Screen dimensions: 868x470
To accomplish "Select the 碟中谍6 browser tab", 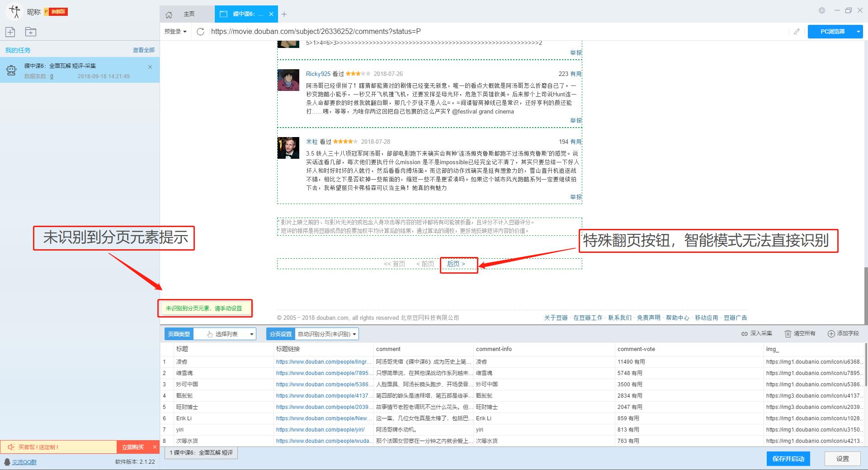I will [x=247, y=14].
